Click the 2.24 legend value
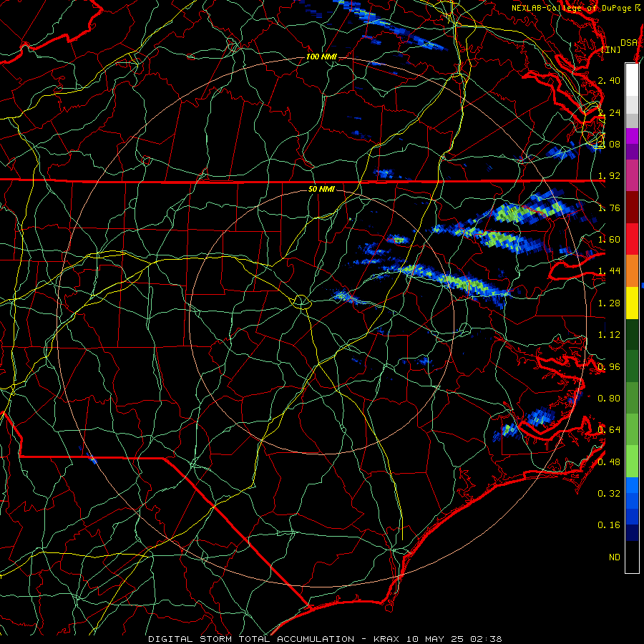 pyautogui.click(x=609, y=112)
